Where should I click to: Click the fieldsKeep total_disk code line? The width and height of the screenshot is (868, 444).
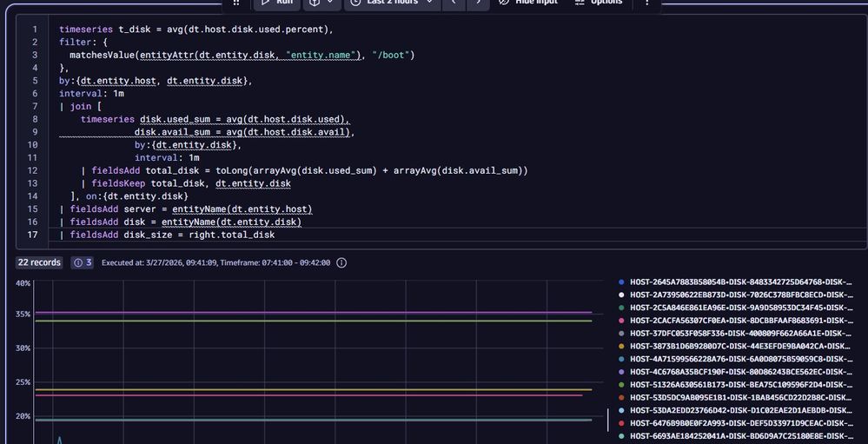click(186, 183)
